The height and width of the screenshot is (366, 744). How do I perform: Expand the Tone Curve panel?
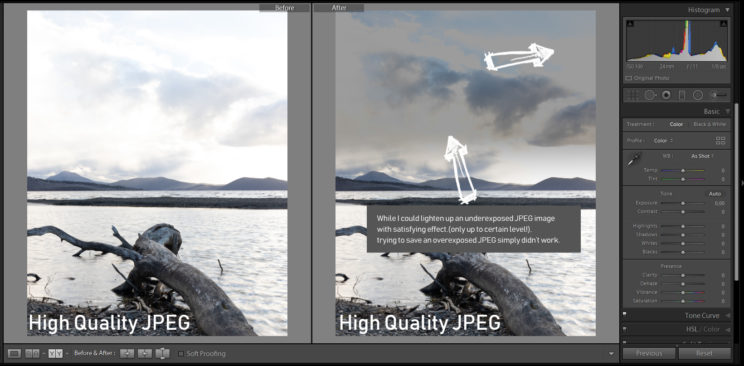coord(727,315)
